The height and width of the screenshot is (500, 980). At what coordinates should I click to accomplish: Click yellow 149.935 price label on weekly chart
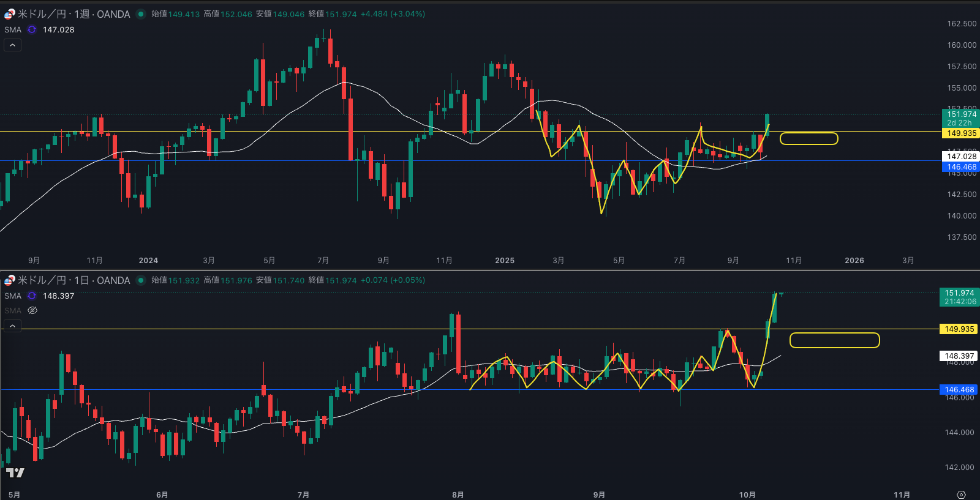961,133
